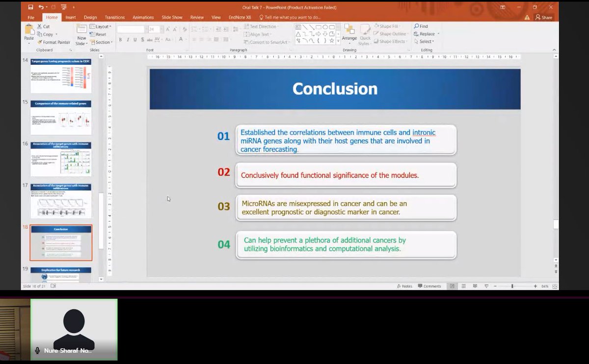Toggle the Notes pane
The image size is (589, 364).
point(404,286)
